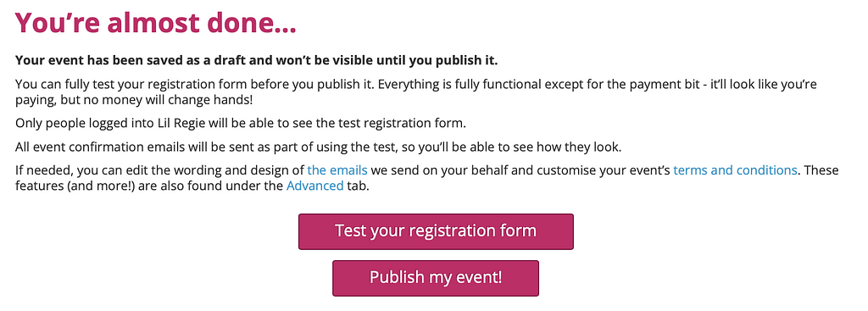The width and height of the screenshot is (868, 311).
Task: Click 'customise your event's' text before link
Action: coord(604,169)
